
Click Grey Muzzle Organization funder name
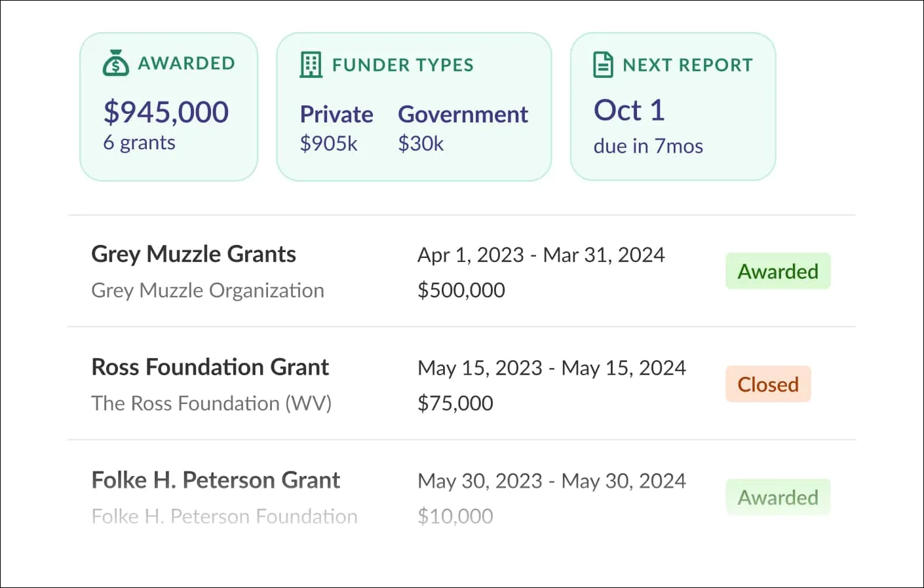coord(208,290)
